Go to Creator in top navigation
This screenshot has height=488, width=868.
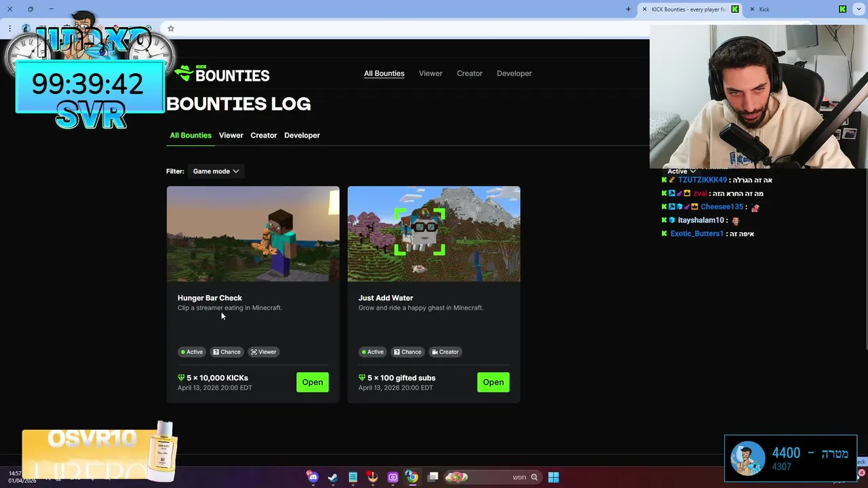point(469,73)
